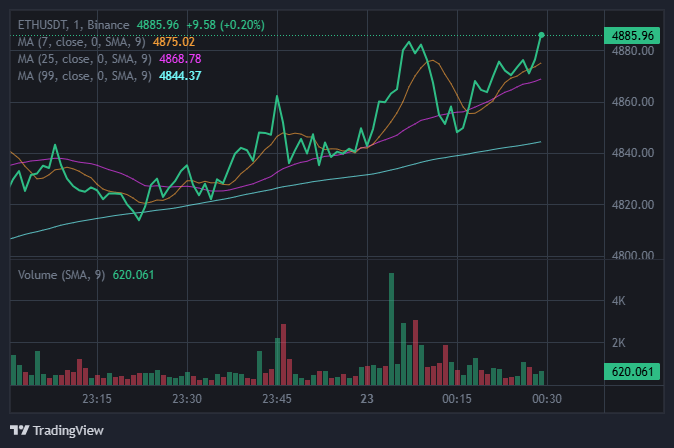The height and width of the screenshot is (448, 674).
Task: Click the 23:15 time axis label
Action: click(96, 399)
